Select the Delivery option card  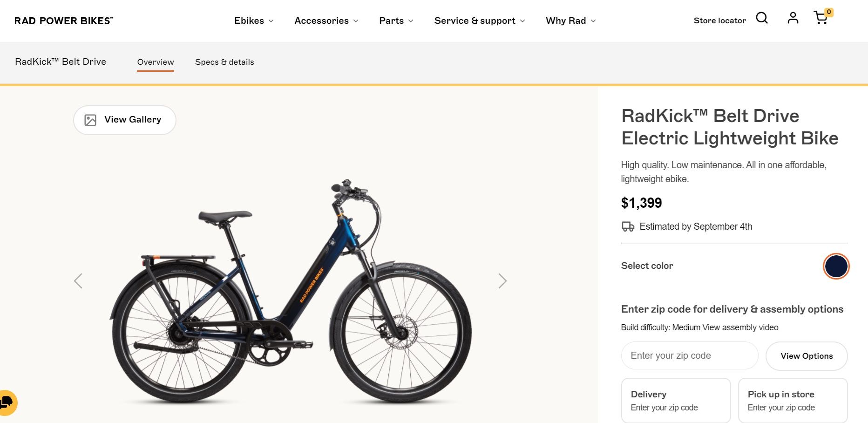click(676, 400)
